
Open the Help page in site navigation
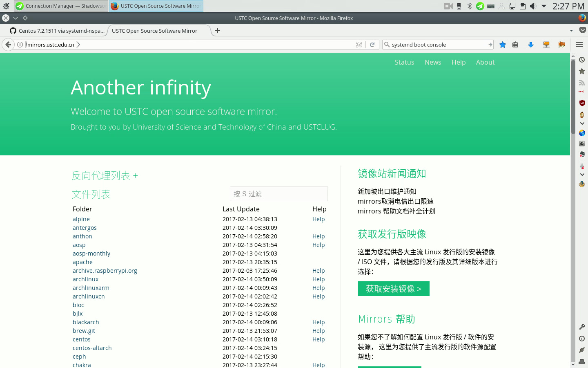tap(459, 62)
